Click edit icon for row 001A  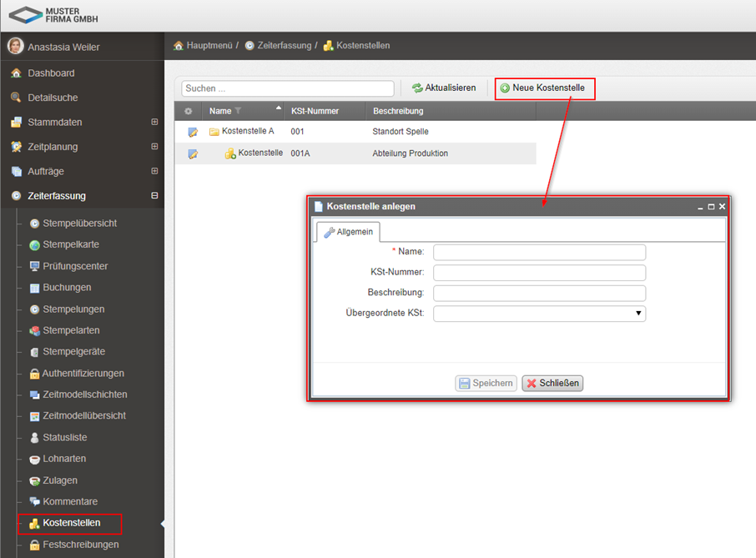point(193,153)
